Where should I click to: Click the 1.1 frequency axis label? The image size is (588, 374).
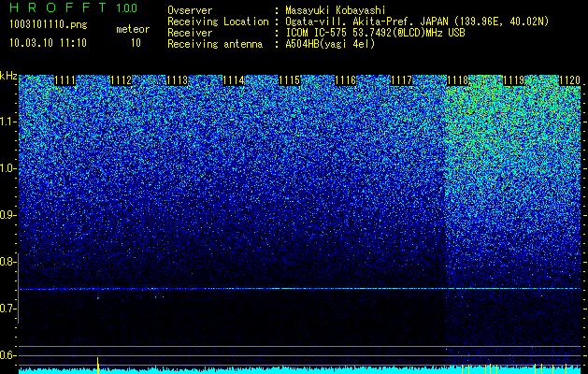coord(7,122)
